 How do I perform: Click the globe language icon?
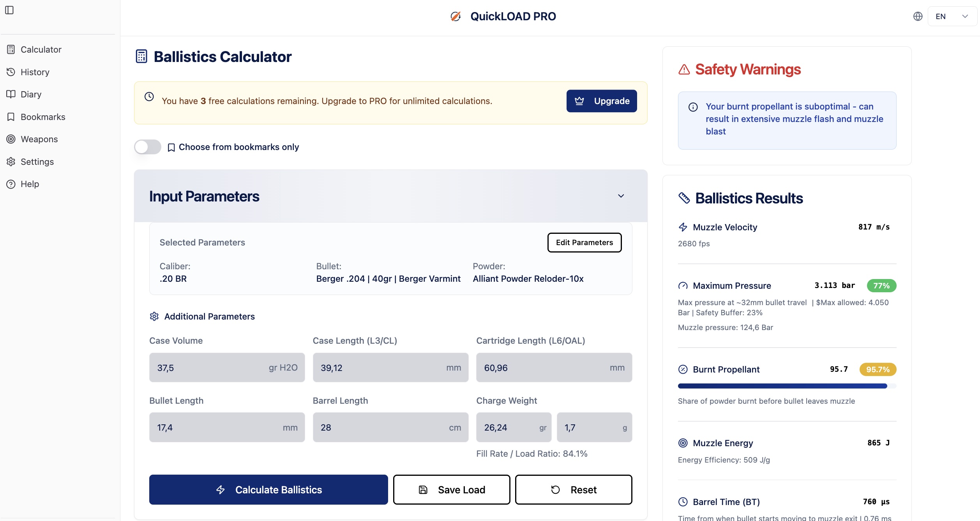[x=918, y=16]
